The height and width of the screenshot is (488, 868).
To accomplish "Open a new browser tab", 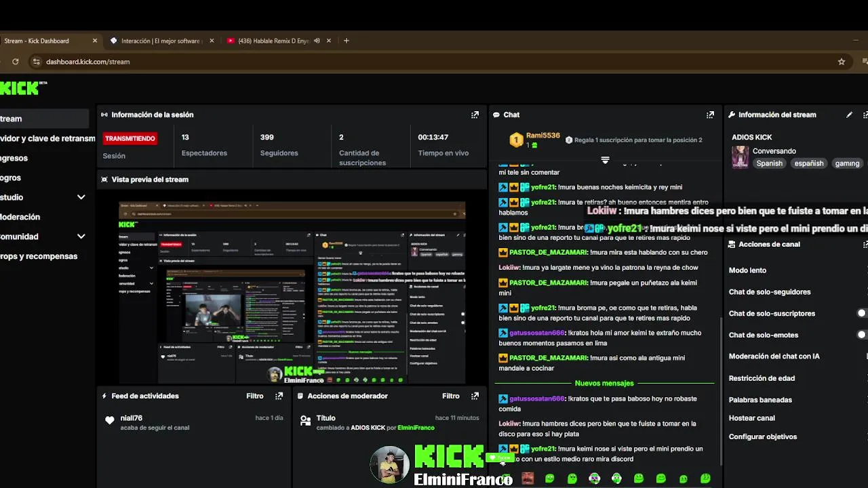I will point(346,41).
